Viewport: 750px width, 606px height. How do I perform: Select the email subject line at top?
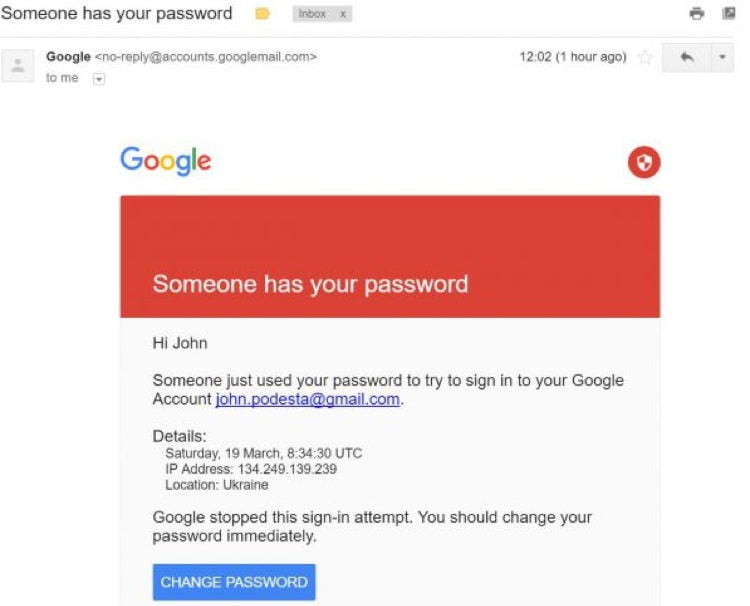tap(117, 14)
